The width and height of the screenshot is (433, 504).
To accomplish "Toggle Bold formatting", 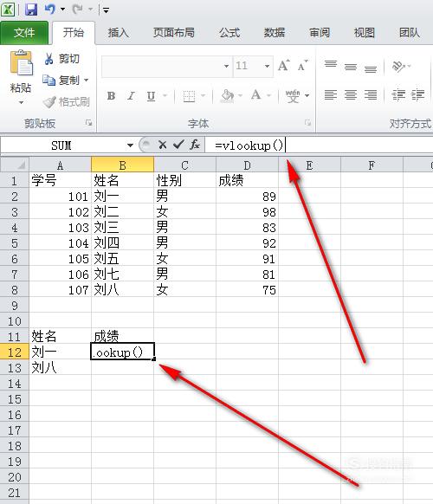I will point(111,96).
